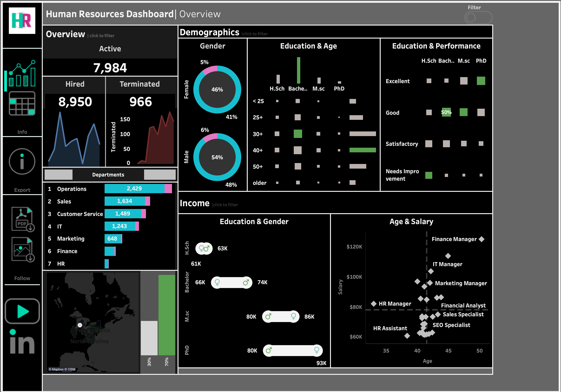
Task: Click the green 70% location bar
Action: click(x=167, y=315)
